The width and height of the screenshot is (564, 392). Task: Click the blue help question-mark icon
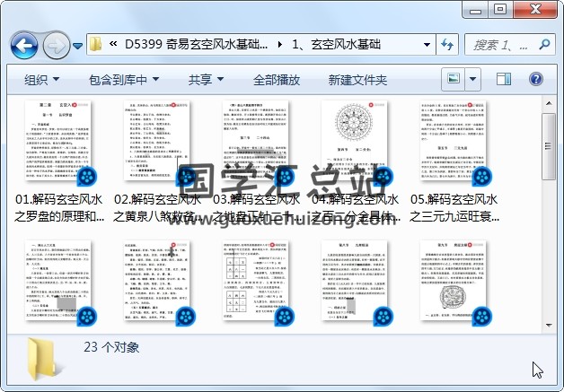(x=536, y=79)
